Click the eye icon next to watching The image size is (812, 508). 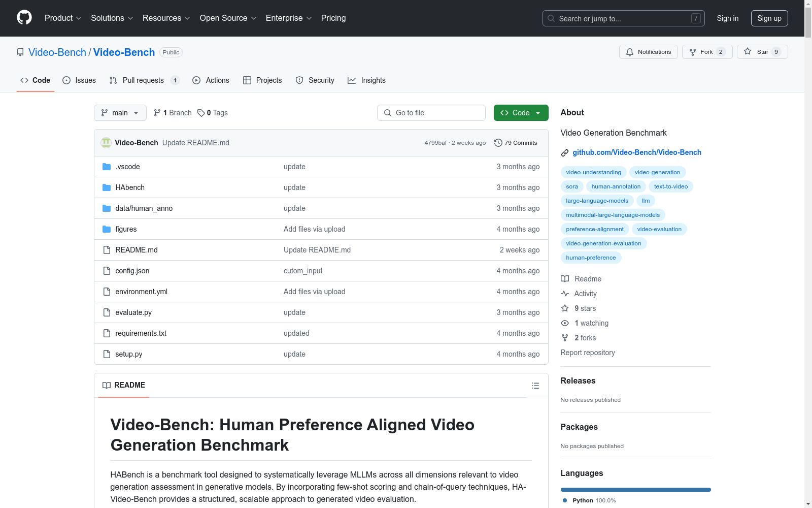click(565, 323)
